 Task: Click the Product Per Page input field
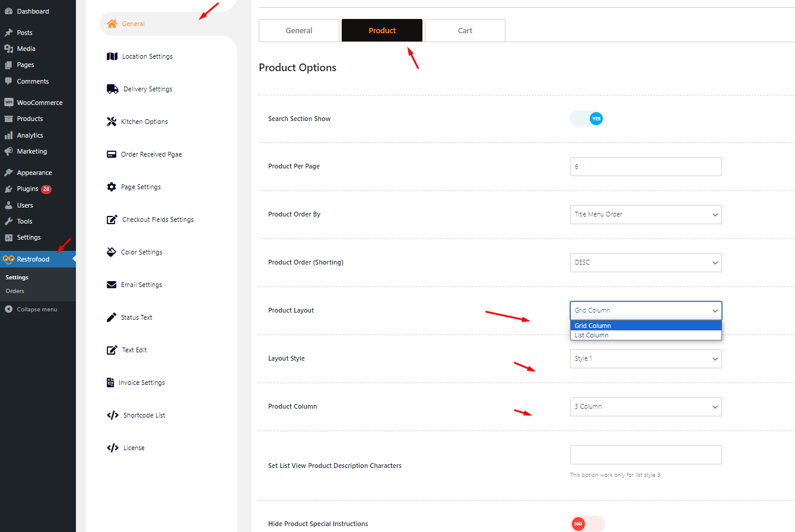pos(645,167)
